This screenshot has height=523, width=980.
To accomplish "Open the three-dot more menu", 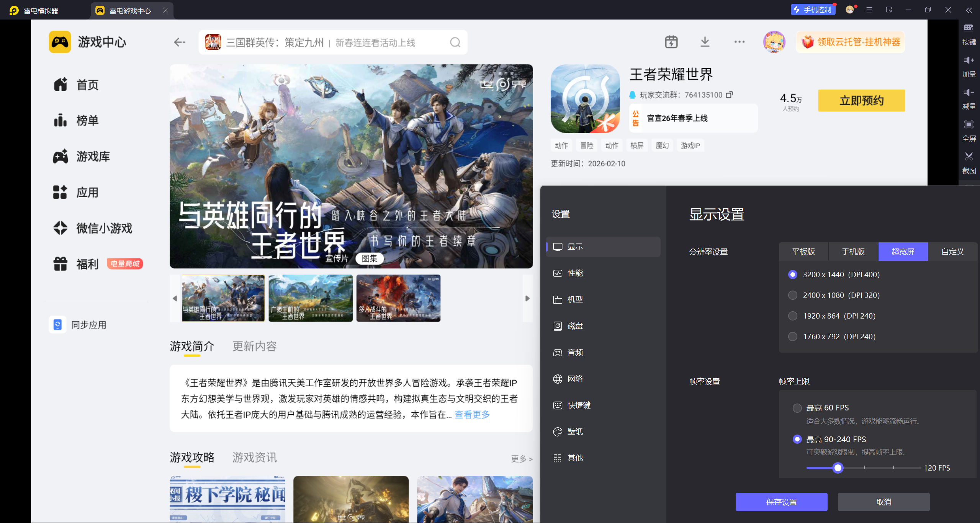I will click(739, 42).
